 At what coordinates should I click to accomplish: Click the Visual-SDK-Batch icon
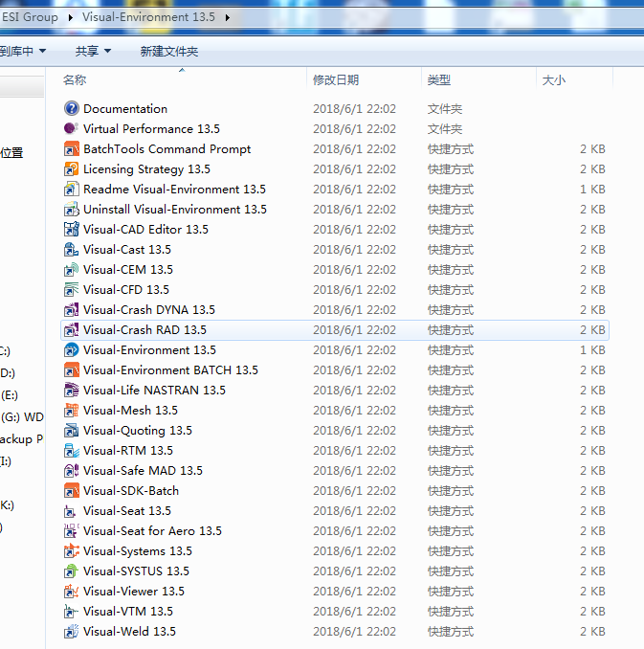click(x=71, y=490)
